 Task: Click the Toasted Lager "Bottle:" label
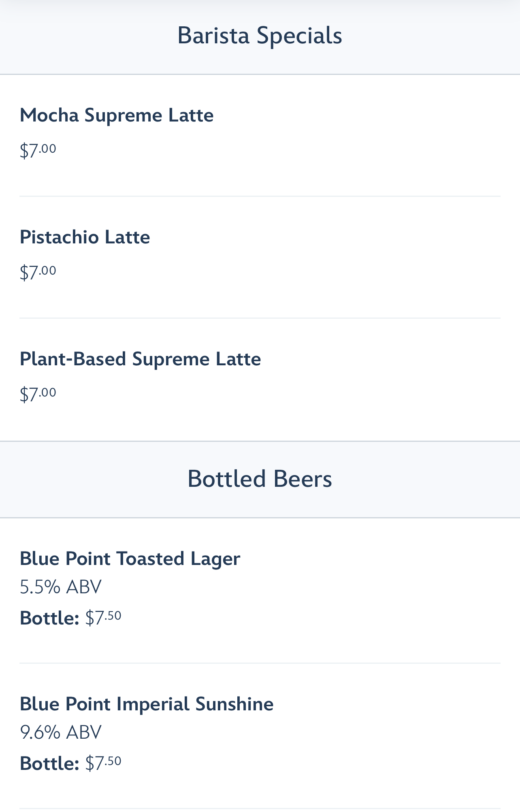click(x=49, y=618)
